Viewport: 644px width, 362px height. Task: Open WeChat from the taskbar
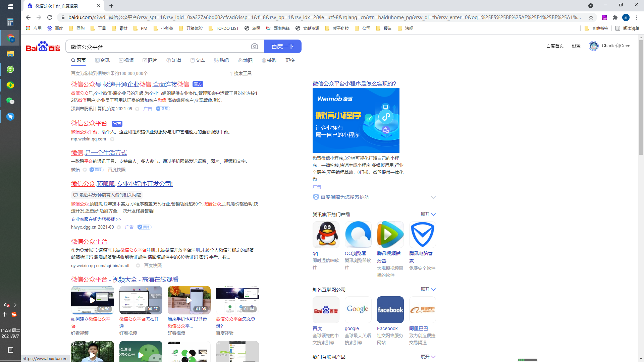tap(10, 101)
